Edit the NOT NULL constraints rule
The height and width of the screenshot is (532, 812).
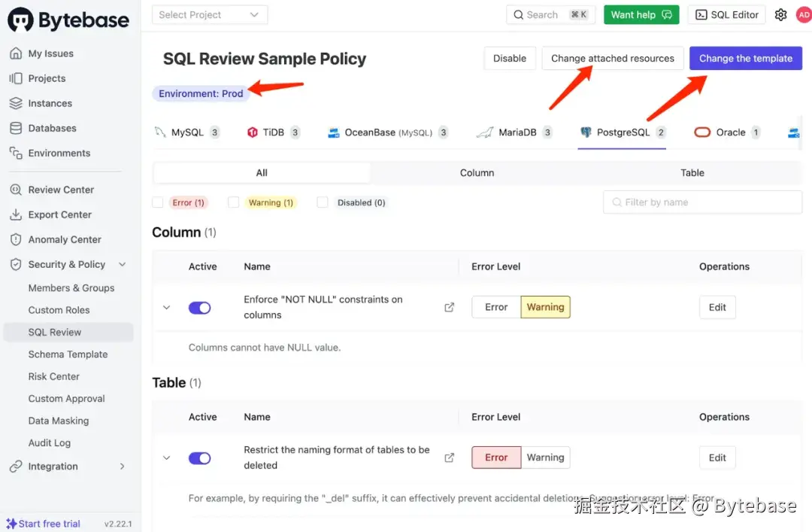(x=717, y=307)
